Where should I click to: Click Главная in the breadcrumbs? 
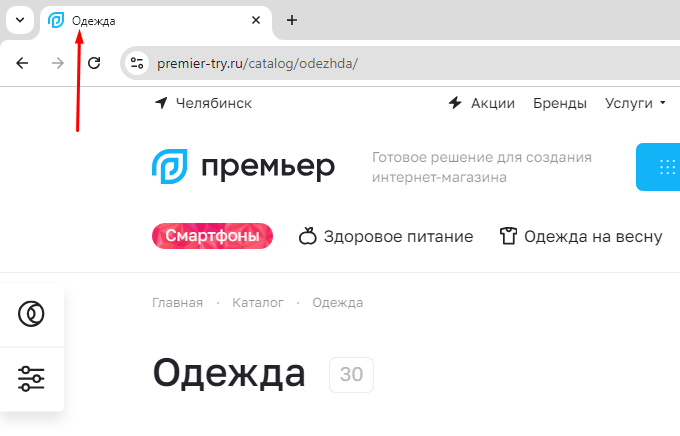(177, 302)
